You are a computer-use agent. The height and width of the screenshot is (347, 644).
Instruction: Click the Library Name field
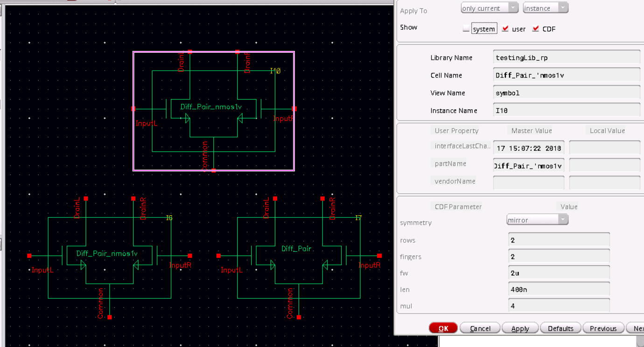[x=566, y=57]
